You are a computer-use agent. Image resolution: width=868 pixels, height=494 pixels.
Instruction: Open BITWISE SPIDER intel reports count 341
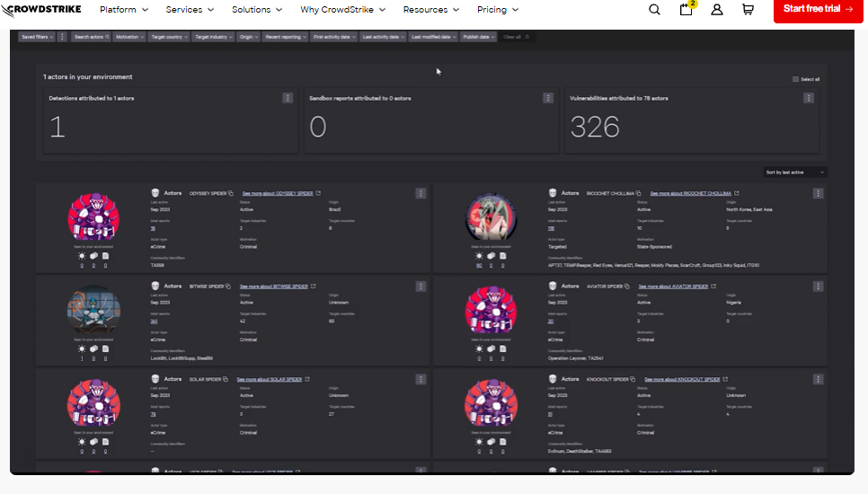coord(154,322)
